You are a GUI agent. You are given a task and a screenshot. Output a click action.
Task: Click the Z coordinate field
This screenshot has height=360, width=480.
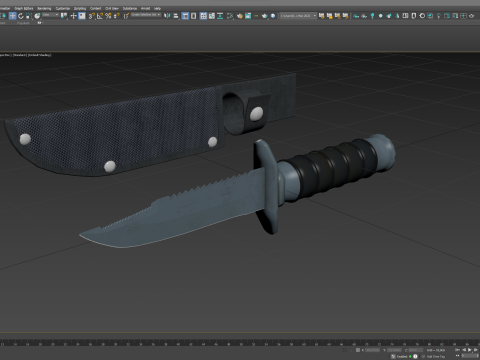(x=415, y=350)
